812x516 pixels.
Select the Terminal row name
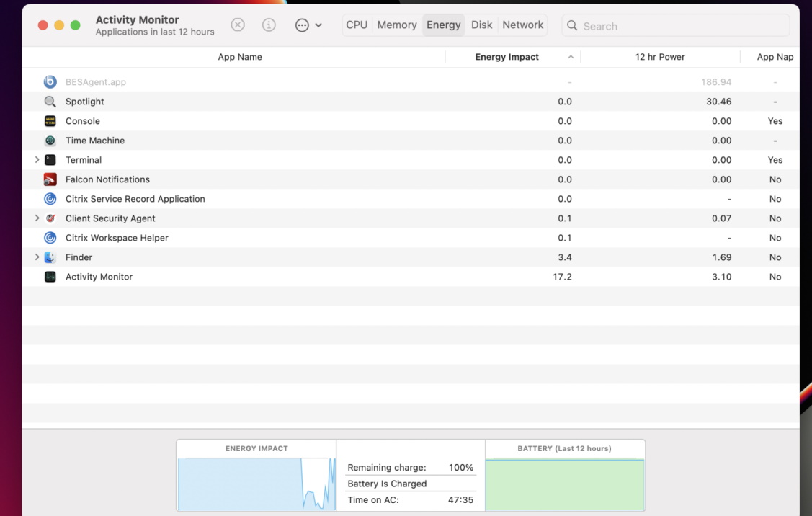pos(84,159)
